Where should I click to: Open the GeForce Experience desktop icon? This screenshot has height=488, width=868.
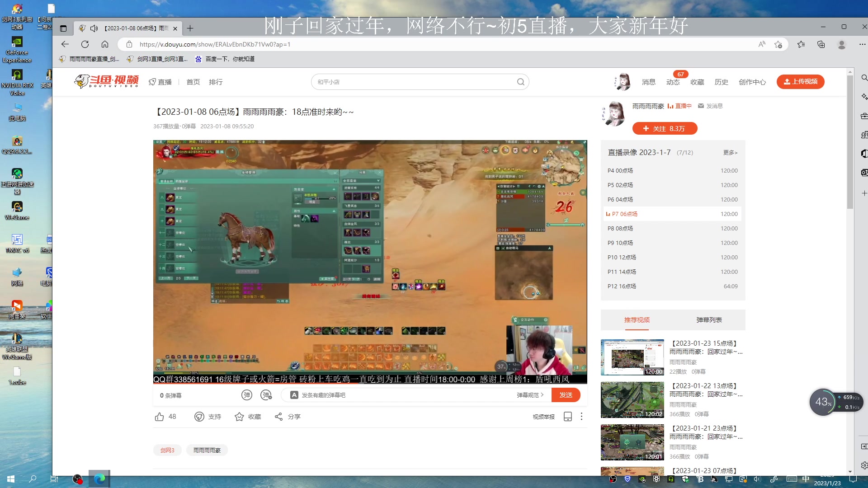click(17, 50)
